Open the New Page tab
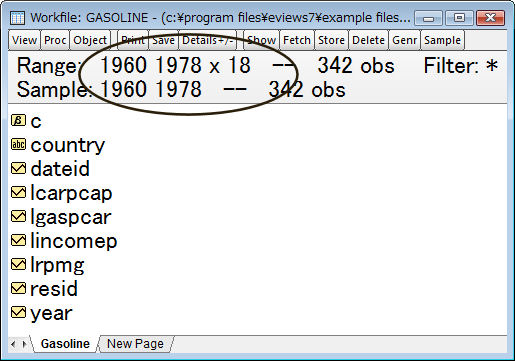The width and height of the screenshot is (515, 361). click(135, 344)
